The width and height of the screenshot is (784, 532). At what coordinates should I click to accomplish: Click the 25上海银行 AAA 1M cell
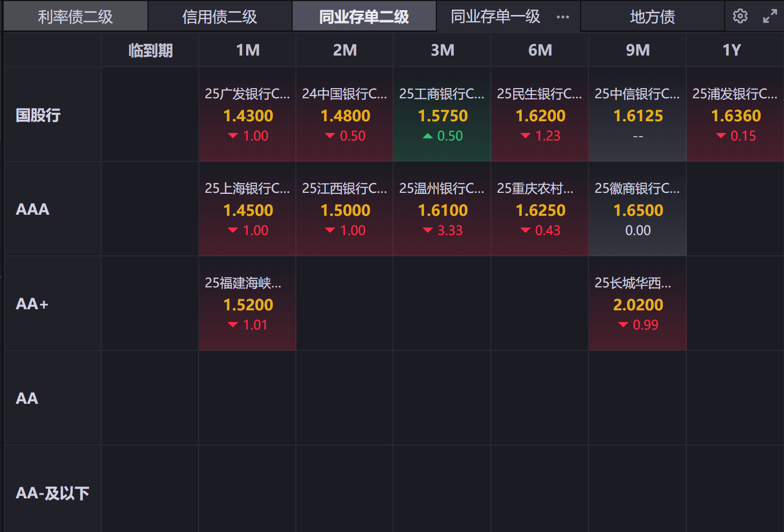(x=248, y=209)
